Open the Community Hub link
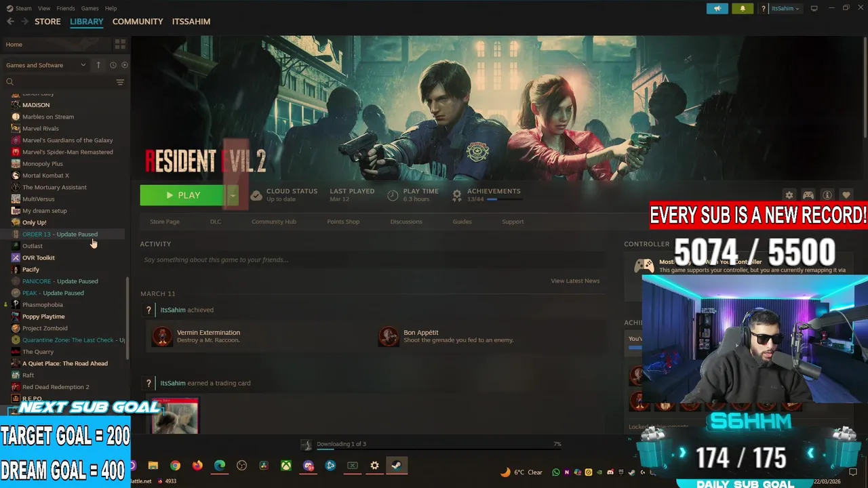The image size is (868, 488). (274, 222)
